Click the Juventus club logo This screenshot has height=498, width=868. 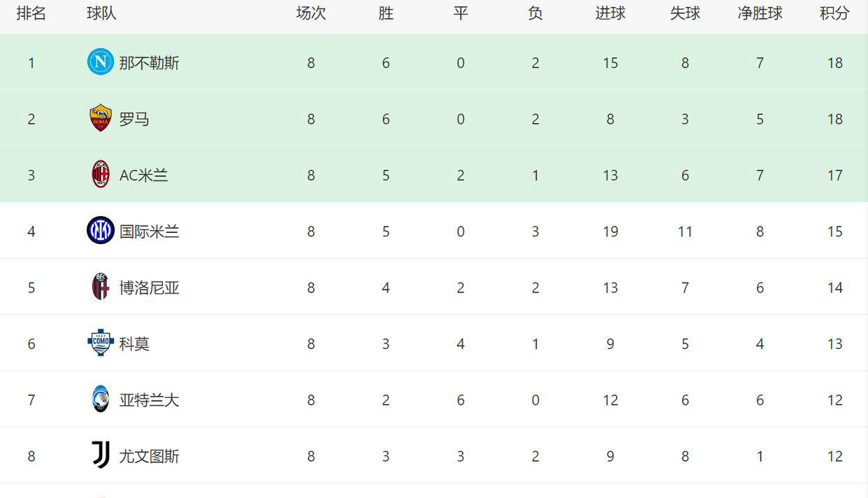(x=101, y=455)
